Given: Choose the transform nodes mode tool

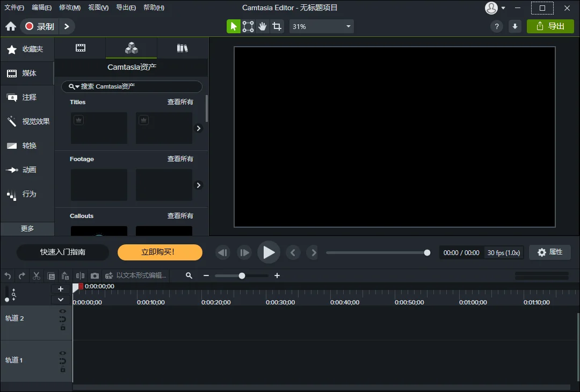Looking at the screenshot, I should 248,26.
